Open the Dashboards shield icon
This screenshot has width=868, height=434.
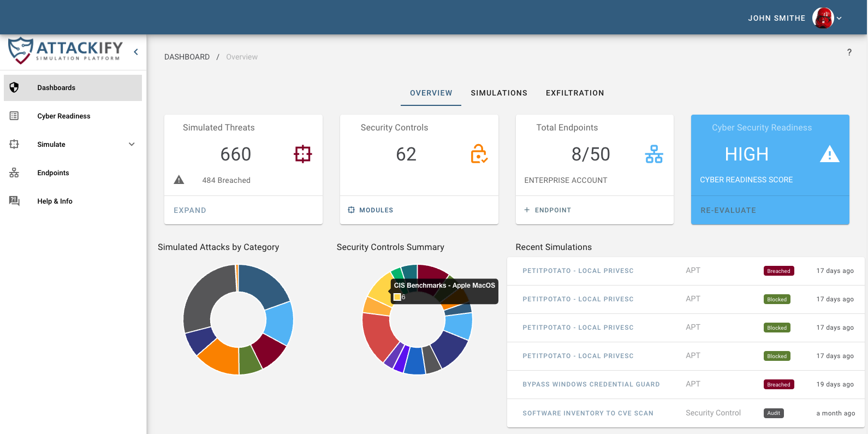click(14, 87)
